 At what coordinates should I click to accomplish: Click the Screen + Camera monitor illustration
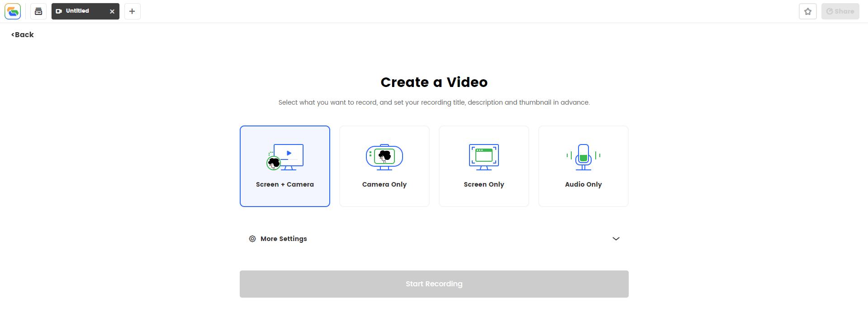[x=285, y=157]
